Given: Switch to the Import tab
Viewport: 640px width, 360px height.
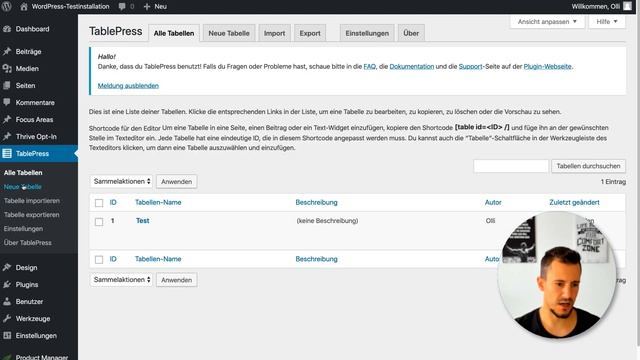Looking at the screenshot, I should [274, 33].
